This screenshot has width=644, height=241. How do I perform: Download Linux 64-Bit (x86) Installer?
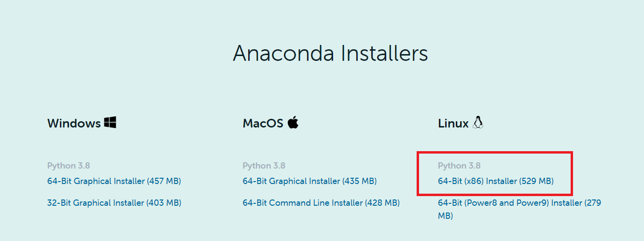click(495, 181)
